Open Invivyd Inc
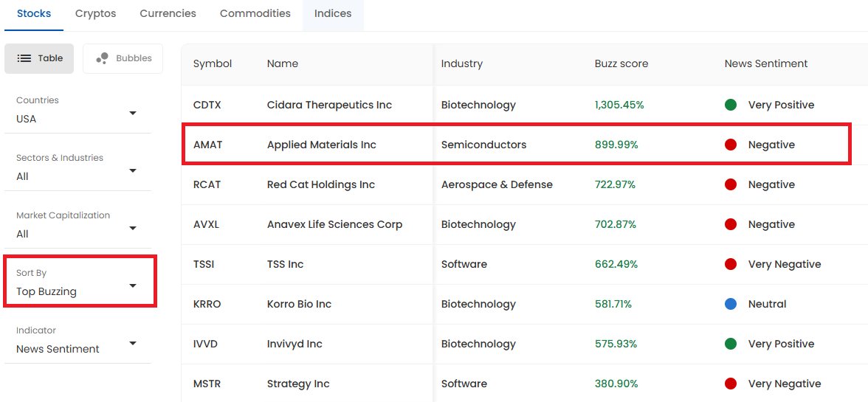This screenshot has width=868, height=402. click(x=294, y=344)
